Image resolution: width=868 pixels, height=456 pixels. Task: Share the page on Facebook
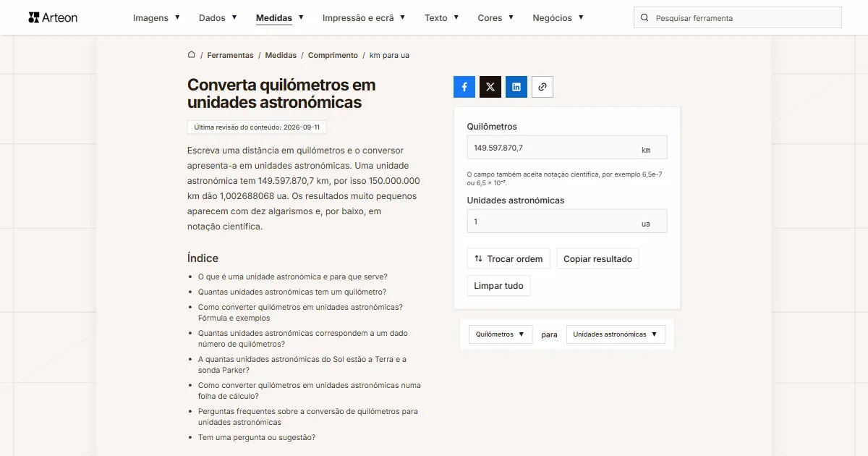pos(464,87)
